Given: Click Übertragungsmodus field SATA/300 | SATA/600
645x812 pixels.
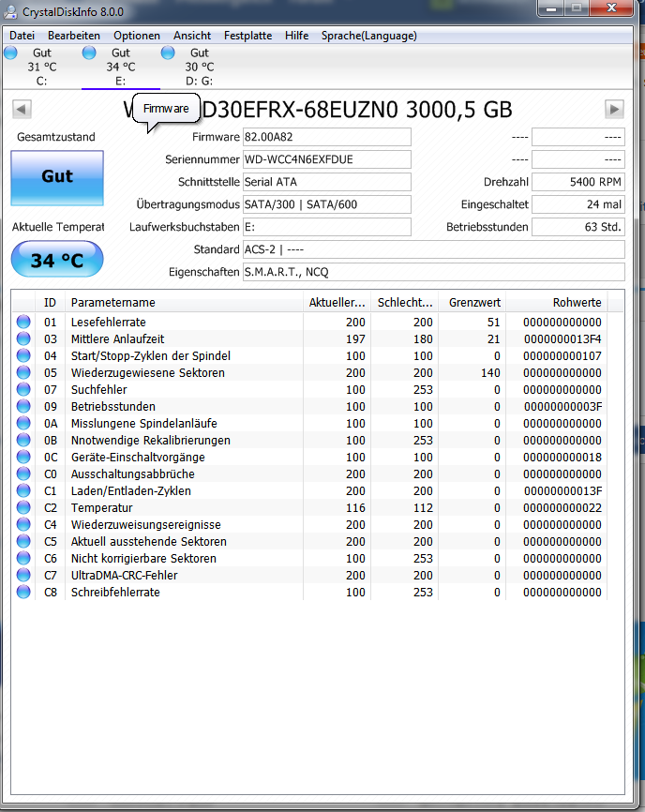Looking at the screenshot, I should click(327, 204).
